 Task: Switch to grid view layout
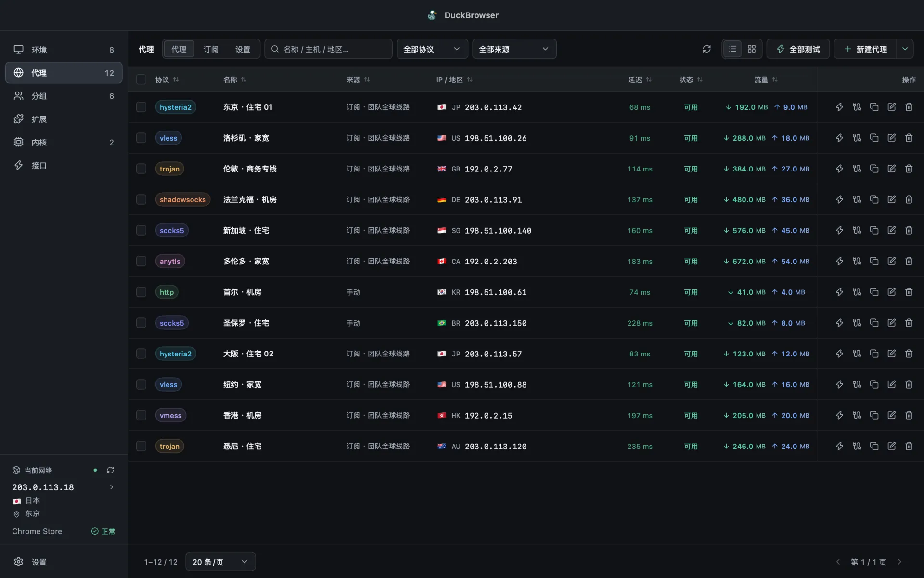pos(752,49)
